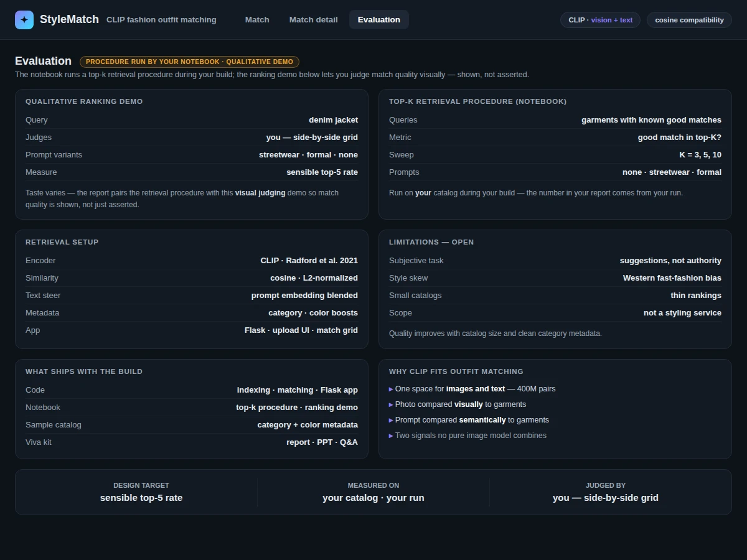Click the Procedure Run By Your Notebook tag

[x=189, y=62]
